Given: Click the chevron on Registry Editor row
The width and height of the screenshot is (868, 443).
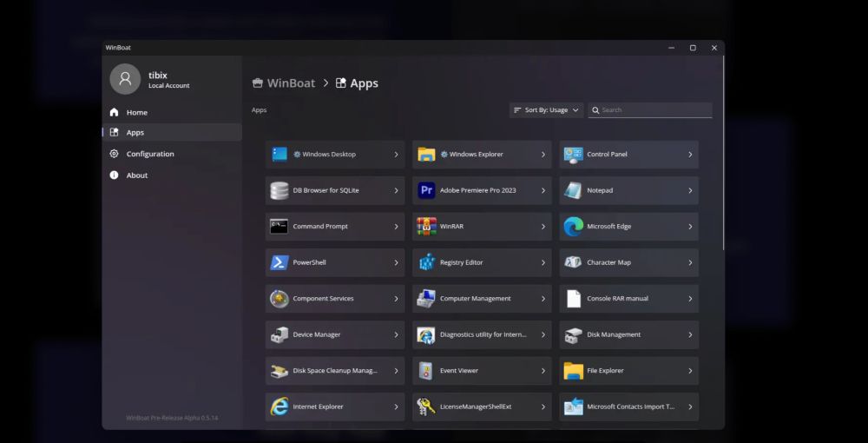Looking at the screenshot, I should click(543, 262).
